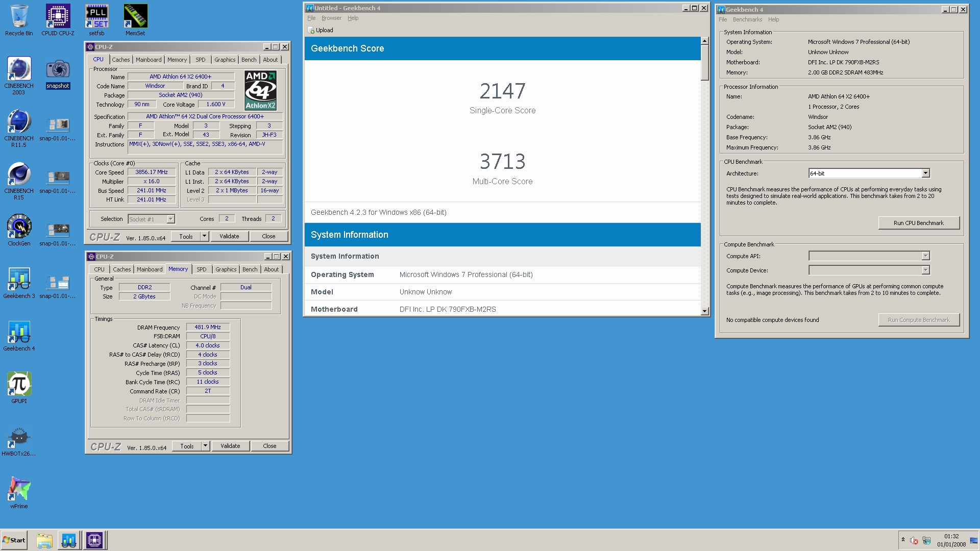The width and height of the screenshot is (980, 551).
Task: Expand Tools arrow in upper CPU-Z window
Action: point(204,236)
